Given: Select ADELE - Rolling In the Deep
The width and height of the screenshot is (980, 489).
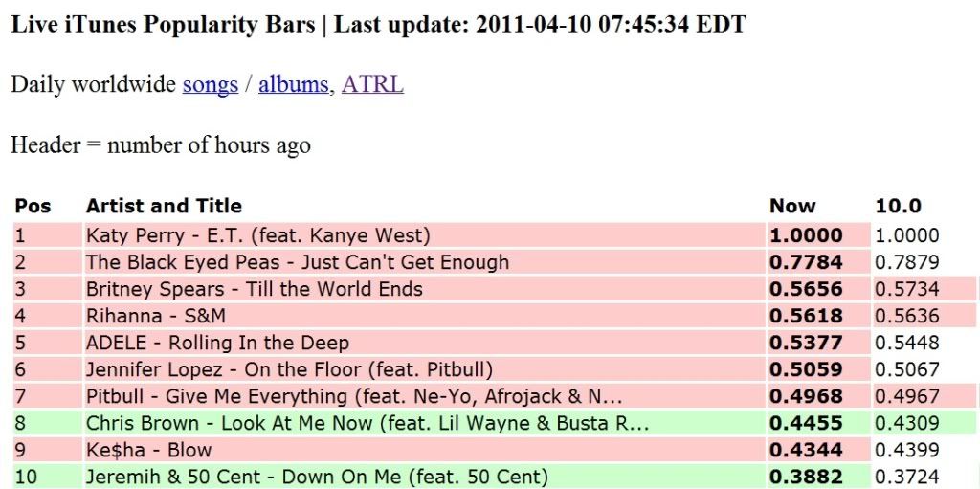Looking at the screenshot, I should click(x=217, y=343).
